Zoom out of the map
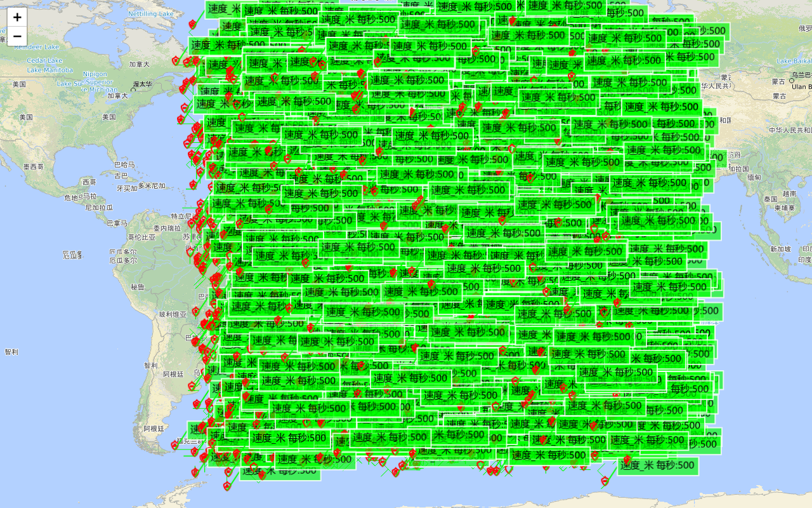 click(x=17, y=36)
